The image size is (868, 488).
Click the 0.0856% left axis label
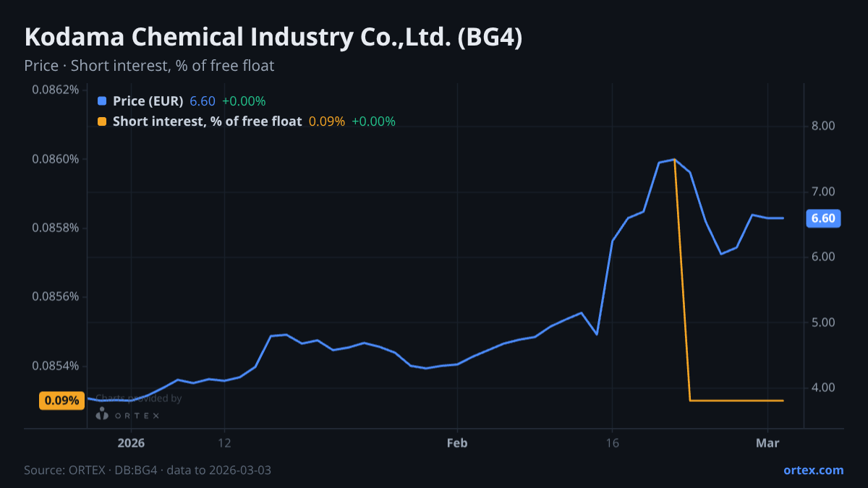click(56, 297)
